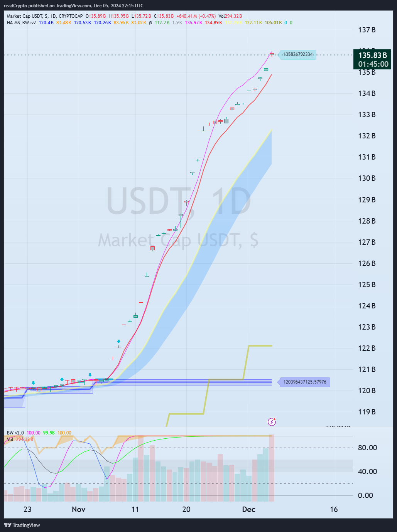Click the high value H135.95B
Screen dimensions: 397x532
coord(118,16)
